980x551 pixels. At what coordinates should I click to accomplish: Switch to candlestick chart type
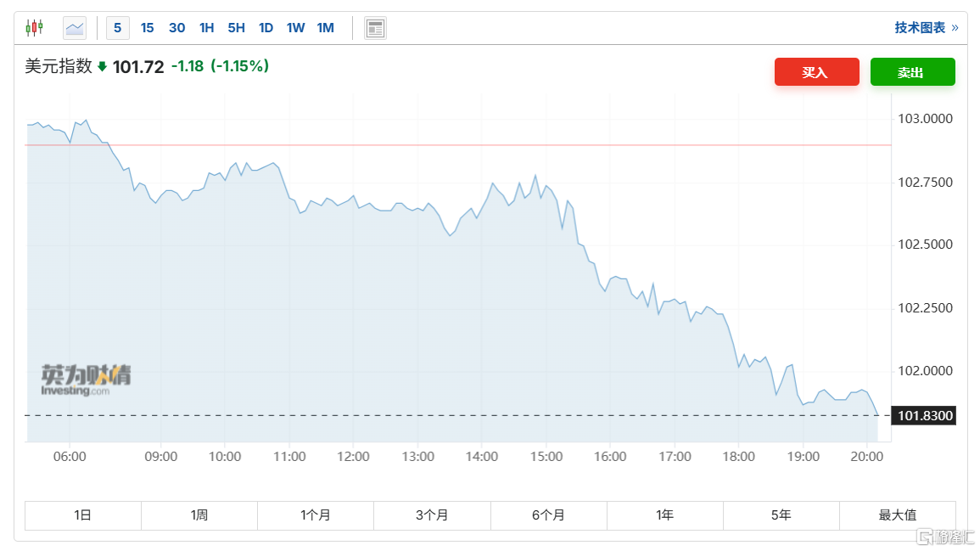coord(34,28)
